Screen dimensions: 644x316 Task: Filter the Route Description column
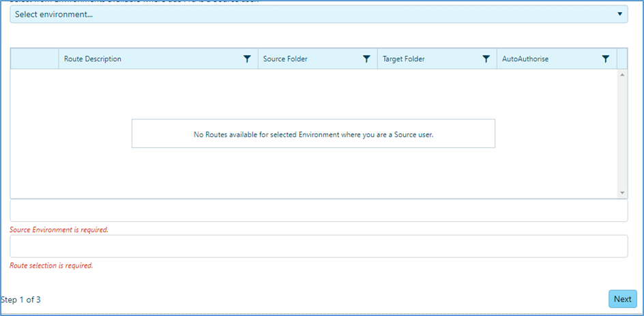247,59
